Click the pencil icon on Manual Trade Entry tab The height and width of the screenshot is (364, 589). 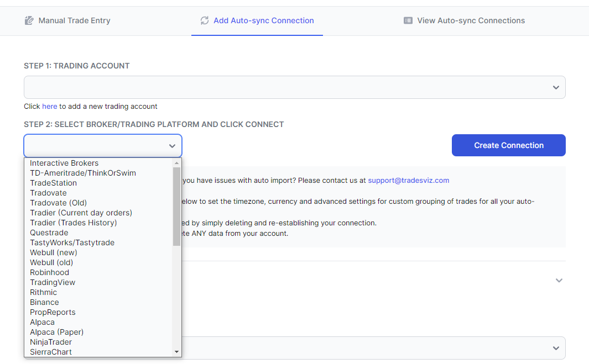click(28, 20)
